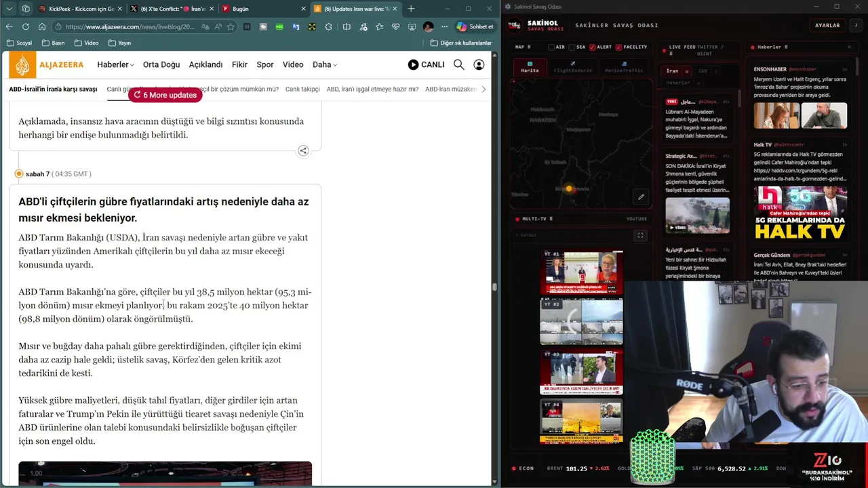
Task: Go back in the Edge browser
Action: pos(9,26)
